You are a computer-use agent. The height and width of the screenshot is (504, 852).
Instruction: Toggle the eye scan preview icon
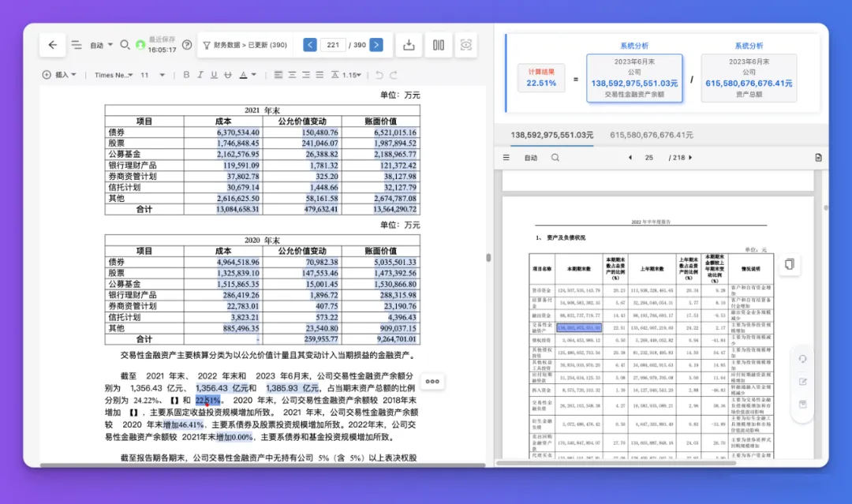click(x=465, y=45)
